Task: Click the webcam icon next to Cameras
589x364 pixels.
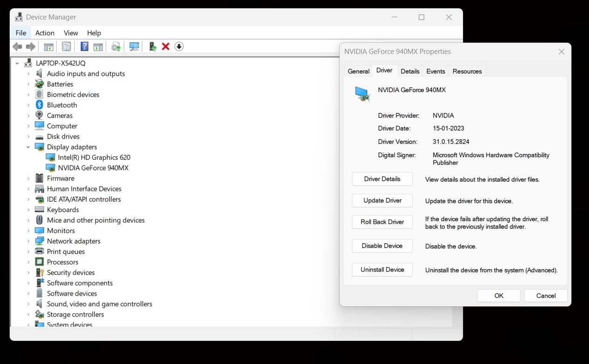Action: pyautogui.click(x=40, y=115)
